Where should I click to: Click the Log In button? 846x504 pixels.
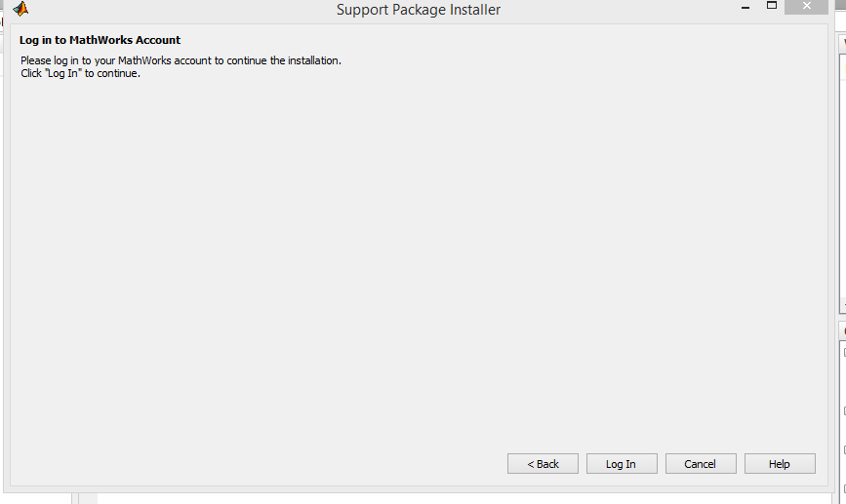(622, 464)
